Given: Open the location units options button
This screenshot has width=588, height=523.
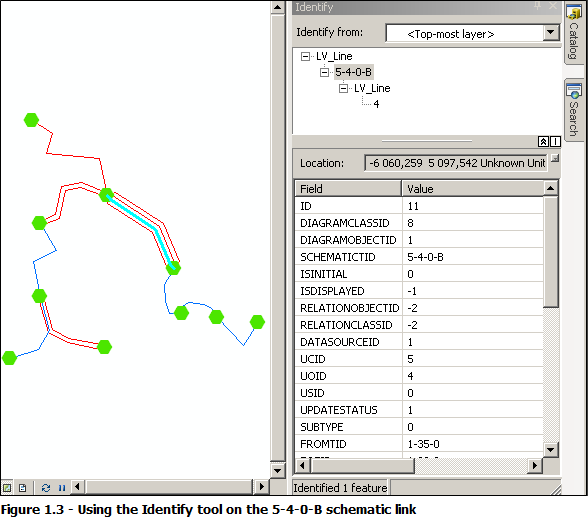Looking at the screenshot, I should (x=555, y=159).
